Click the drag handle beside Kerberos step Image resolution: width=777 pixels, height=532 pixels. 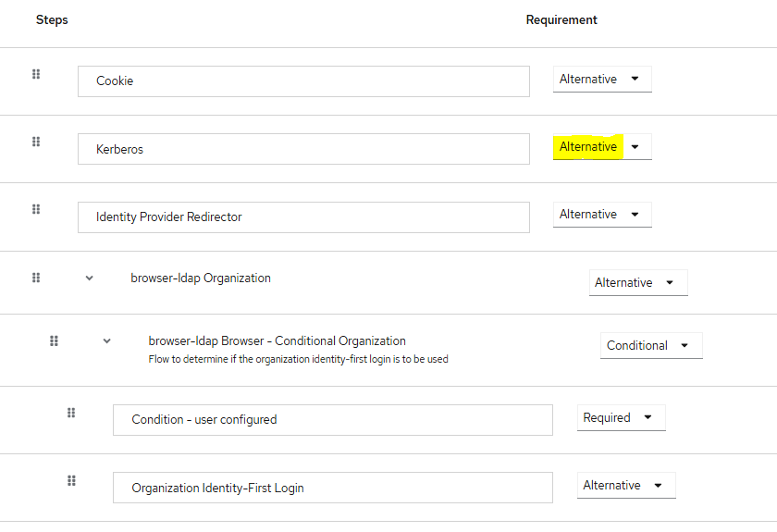pyautogui.click(x=36, y=142)
